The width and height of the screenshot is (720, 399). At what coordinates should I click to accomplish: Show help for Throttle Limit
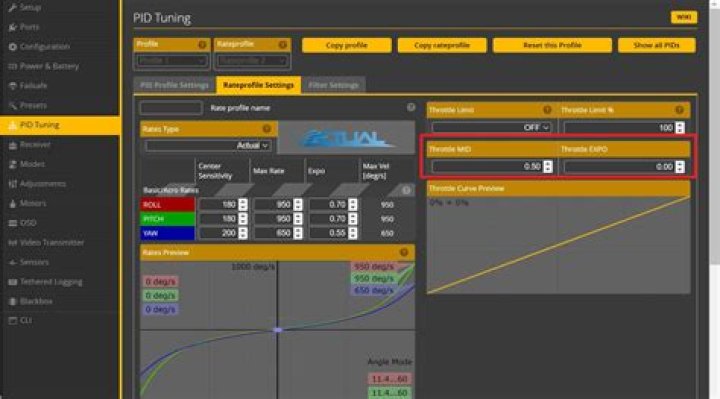(547, 110)
